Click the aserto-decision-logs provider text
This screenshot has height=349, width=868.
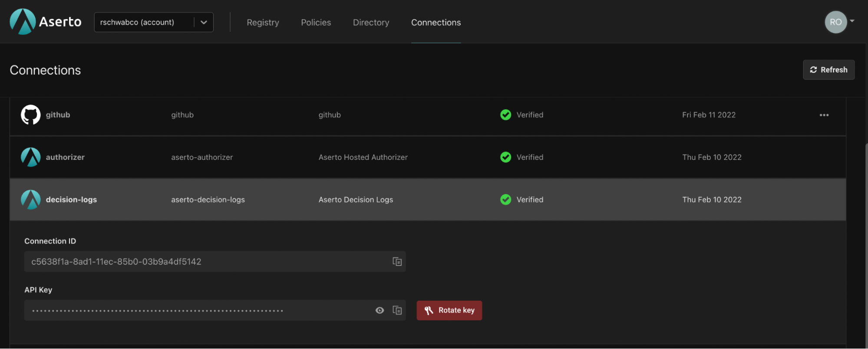click(208, 200)
